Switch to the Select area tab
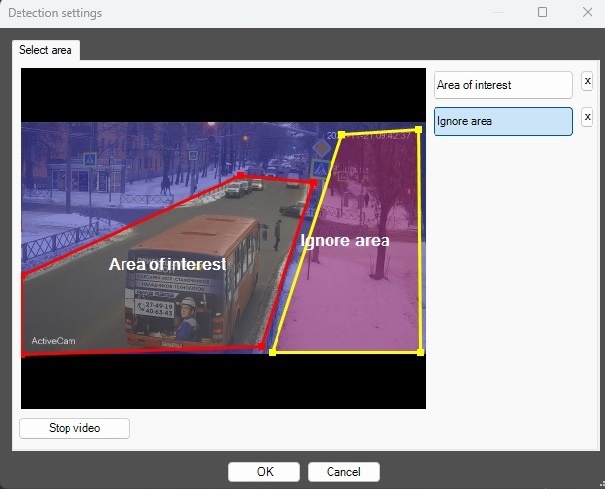Screen dimensions: 605x489 (x=47, y=50)
